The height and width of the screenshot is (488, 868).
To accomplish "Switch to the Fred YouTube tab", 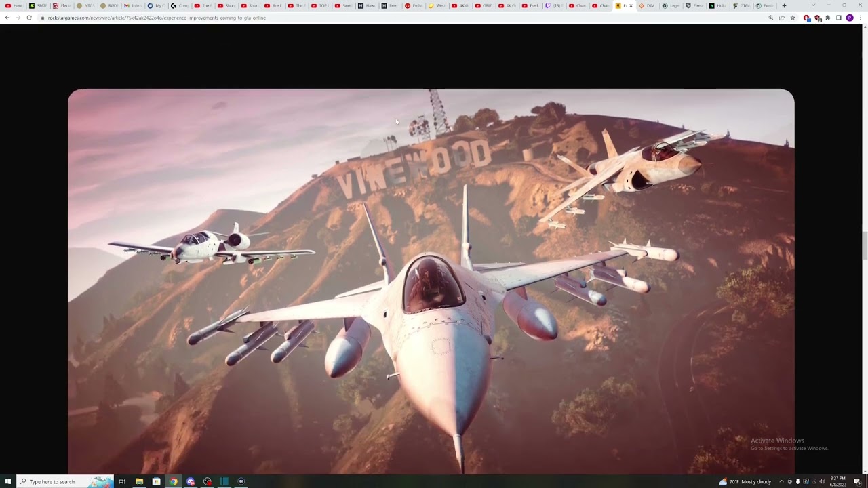I will click(530, 5).
